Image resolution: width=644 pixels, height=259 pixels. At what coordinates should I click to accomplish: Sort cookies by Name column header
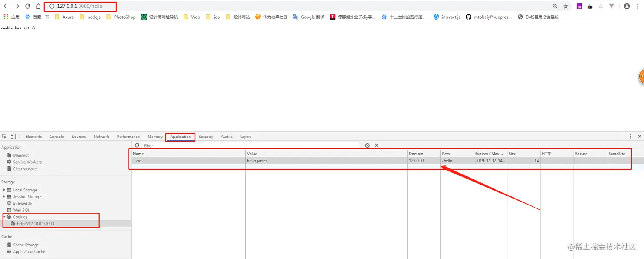click(188, 154)
